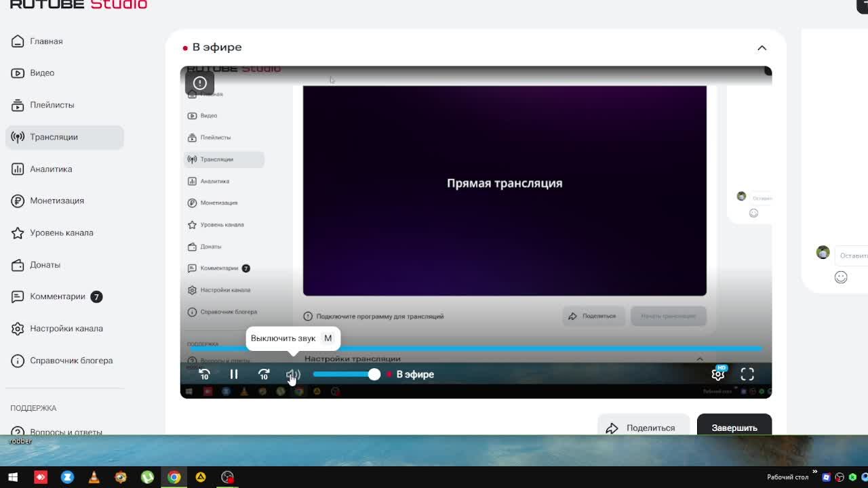Open VLC media player from taskbar
Viewport: 868px width, 488px height.
pyautogui.click(x=94, y=477)
